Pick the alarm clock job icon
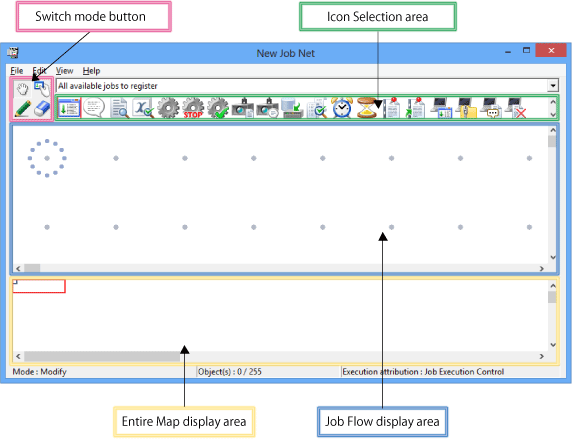572x439 pixels. [342, 108]
